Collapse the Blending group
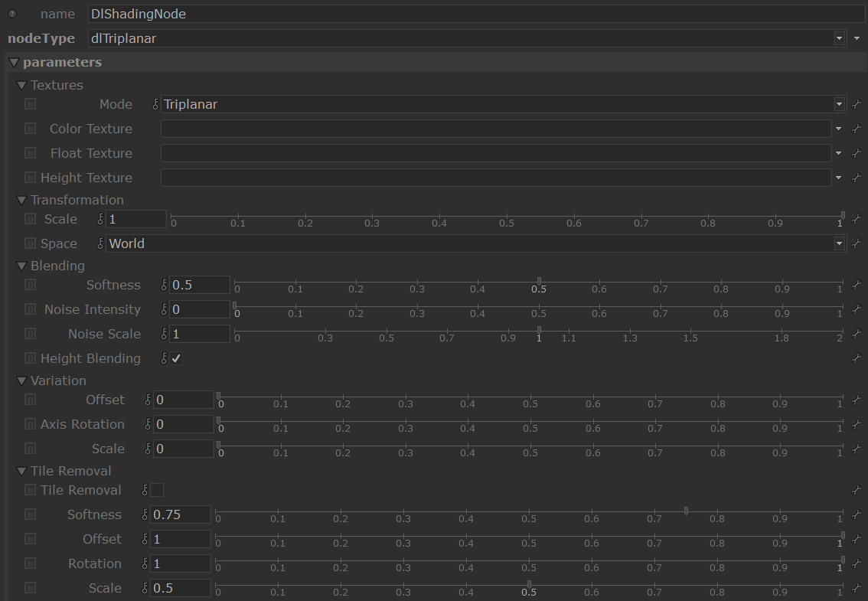 coord(21,266)
